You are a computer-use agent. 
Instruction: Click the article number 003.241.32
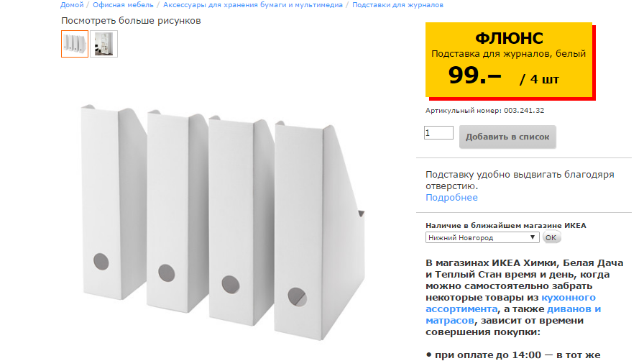524,111
